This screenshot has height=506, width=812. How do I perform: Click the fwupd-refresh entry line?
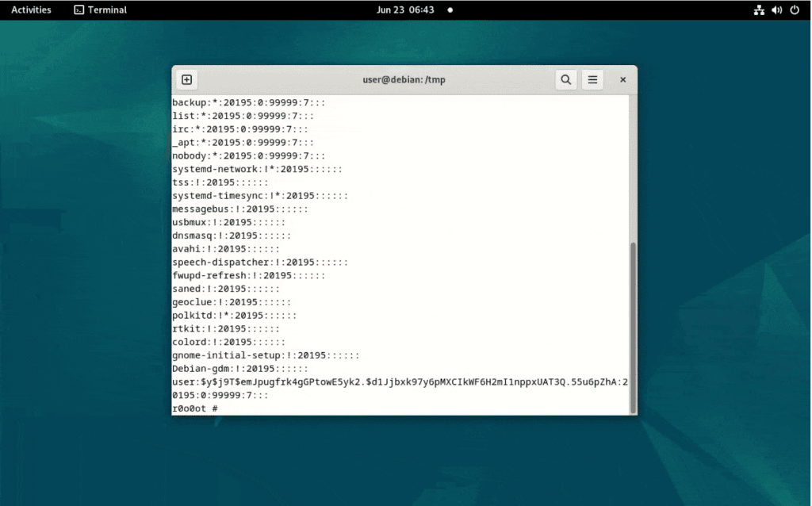(248, 275)
